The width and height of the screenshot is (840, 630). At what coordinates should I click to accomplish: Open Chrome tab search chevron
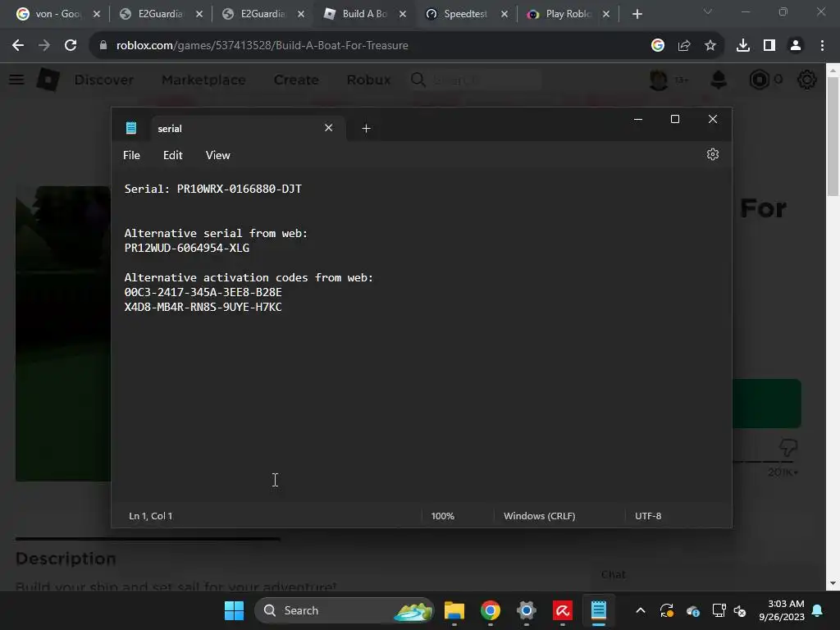[x=707, y=11]
